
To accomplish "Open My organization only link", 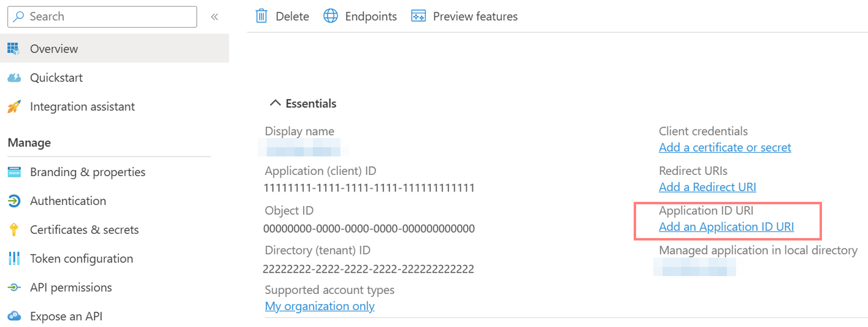I will [320, 306].
